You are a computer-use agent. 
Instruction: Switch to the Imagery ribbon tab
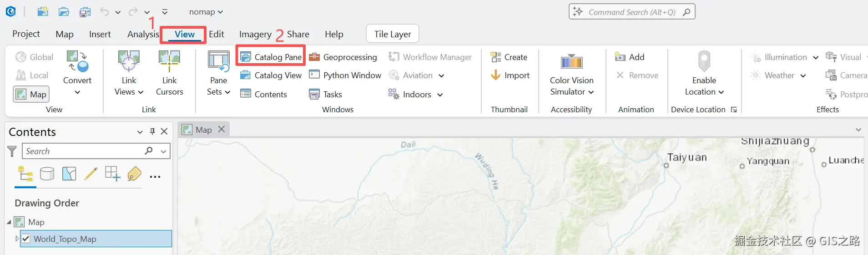pyautogui.click(x=255, y=34)
